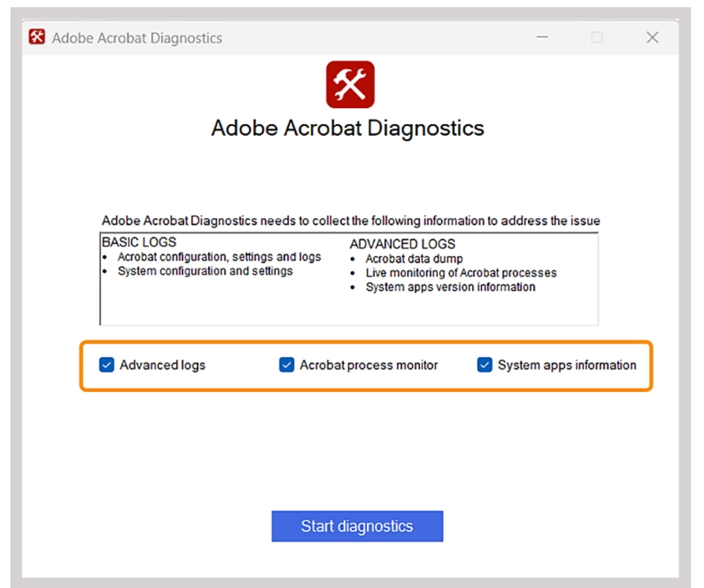Click the disabled maximize window button
The height and width of the screenshot is (588, 704).
(597, 37)
